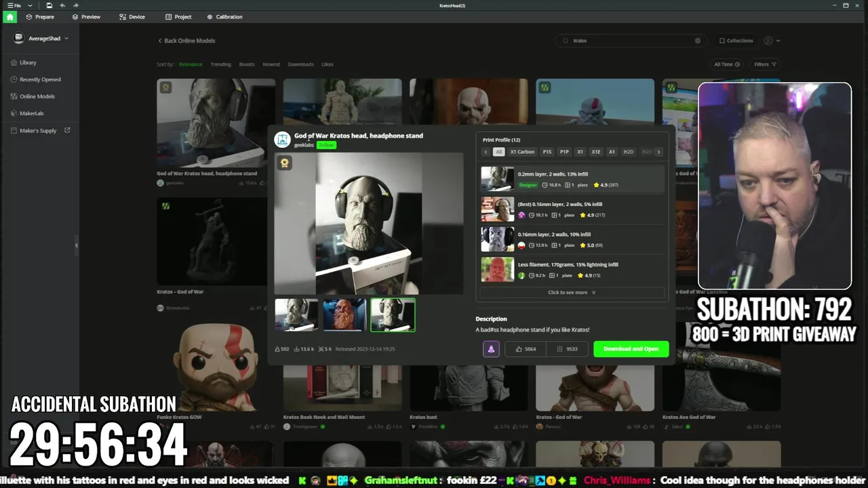The image size is (868, 488).
Task: Sort results by Relevance
Action: coord(191,64)
